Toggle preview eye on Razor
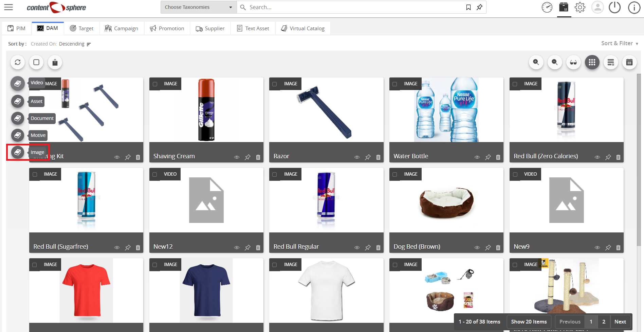The width and height of the screenshot is (644, 332). point(357,157)
